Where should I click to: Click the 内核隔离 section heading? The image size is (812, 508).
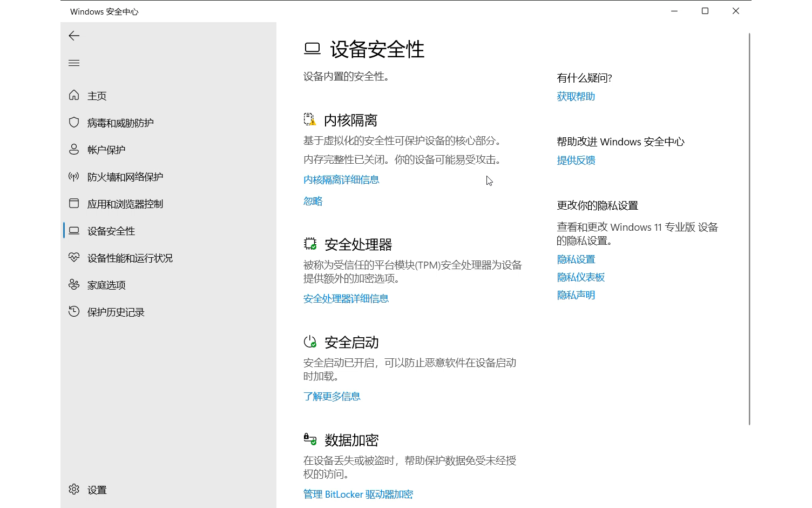(351, 120)
